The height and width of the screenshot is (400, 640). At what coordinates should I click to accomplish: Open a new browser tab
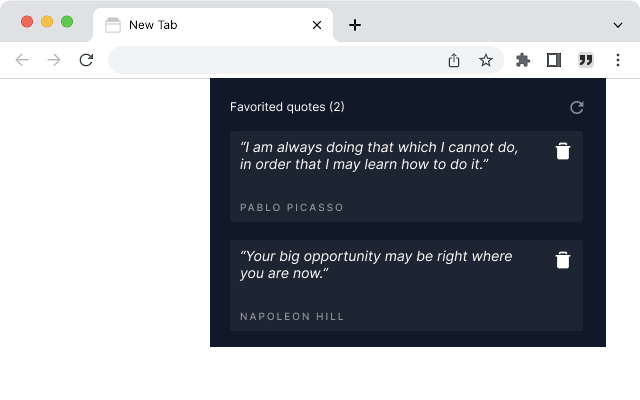click(x=355, y=25)
